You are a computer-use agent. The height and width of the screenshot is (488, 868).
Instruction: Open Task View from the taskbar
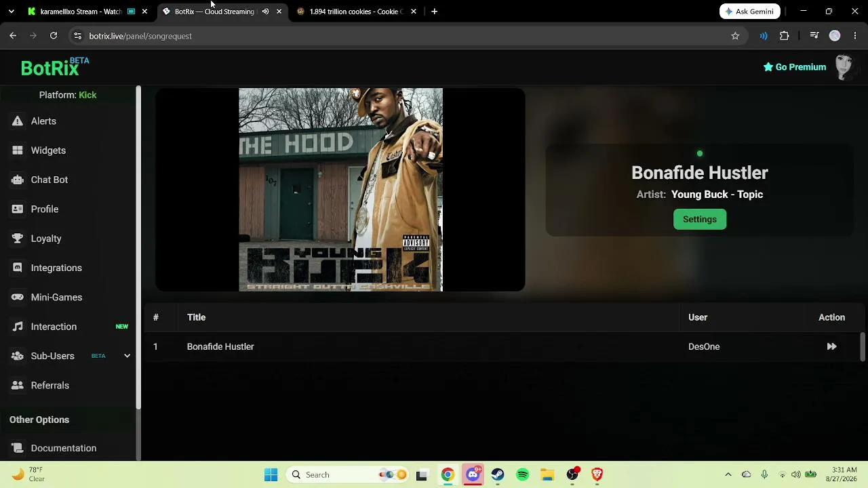[422, 474]
